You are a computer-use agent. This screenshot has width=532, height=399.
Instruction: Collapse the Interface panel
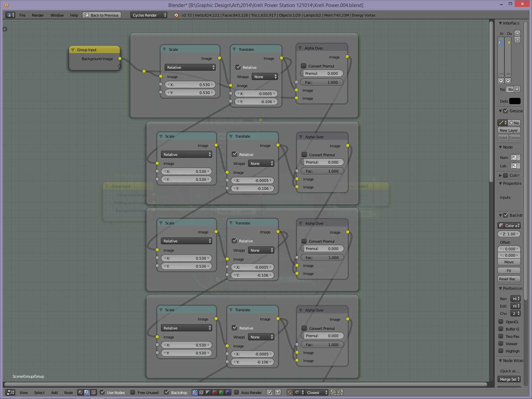click(500, 23)
